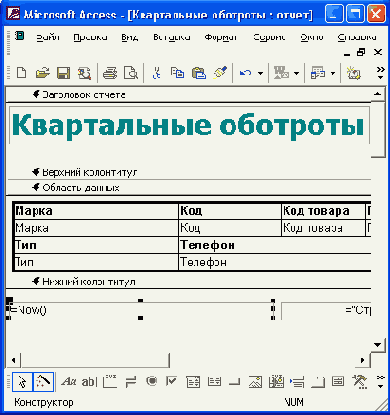Select the Label (Aa) tool
The image size is (390, 415).
(69, 382)
